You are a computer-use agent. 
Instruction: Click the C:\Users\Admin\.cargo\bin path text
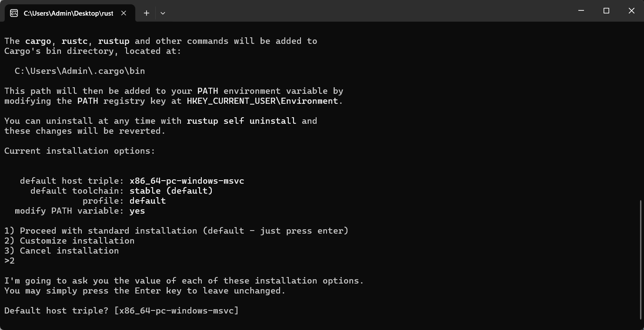[x=80, y=71]
